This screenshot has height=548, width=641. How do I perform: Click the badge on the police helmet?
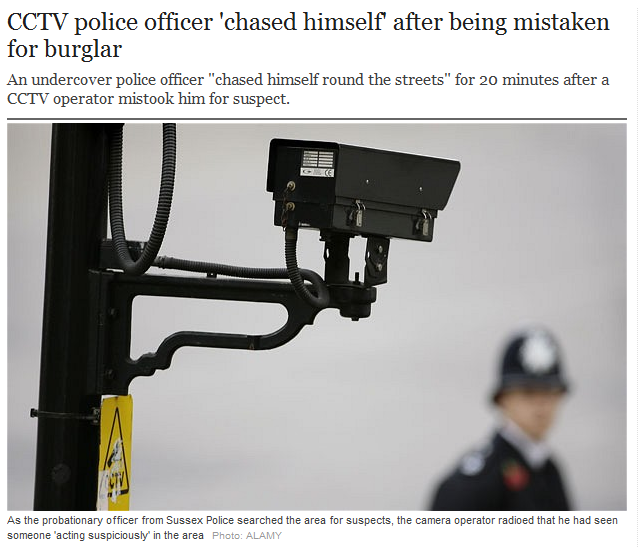click(538, 352)
